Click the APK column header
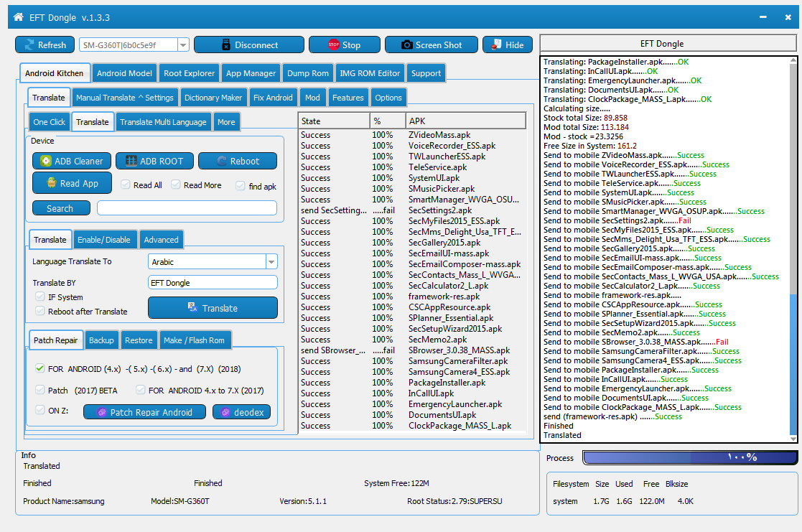This screenshot has height=532, width=802. click(x=465, y=121)
